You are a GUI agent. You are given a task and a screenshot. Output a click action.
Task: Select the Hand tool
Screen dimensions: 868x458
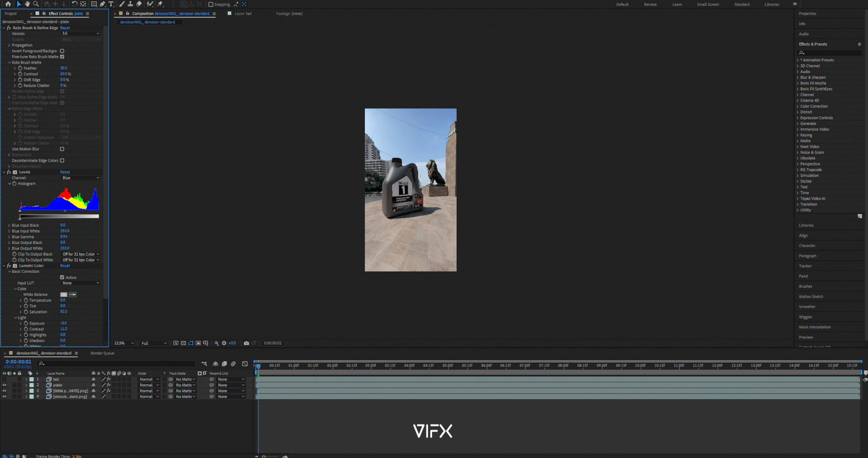(27, 4)
